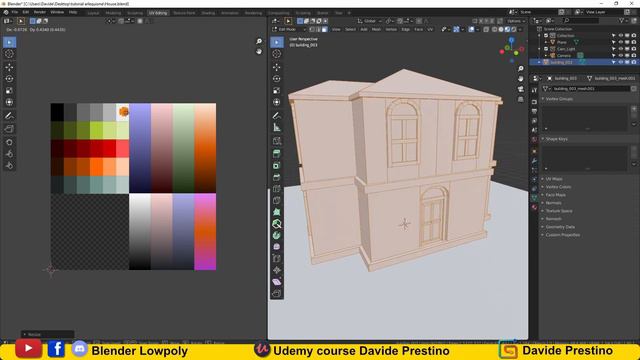The height and width of the screenshot is (360, 640).
Task: Select the Rotate tool in 3D viewport
Action: click(277, 79)
